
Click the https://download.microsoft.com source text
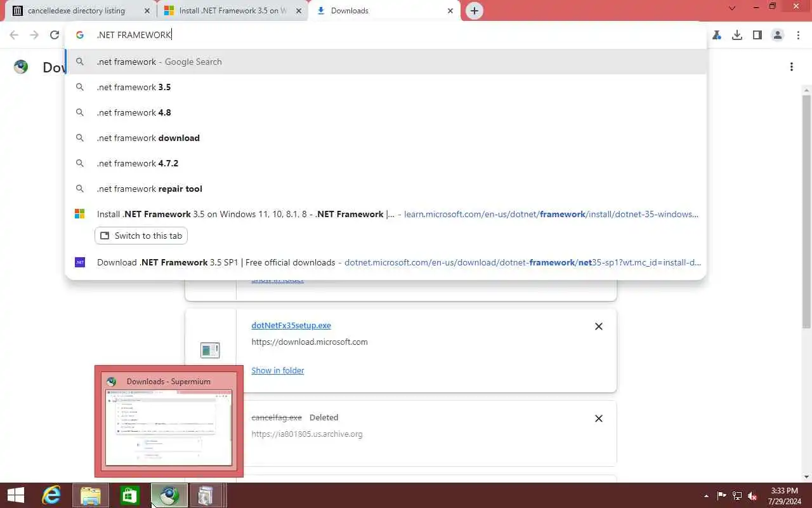point(310,342)
